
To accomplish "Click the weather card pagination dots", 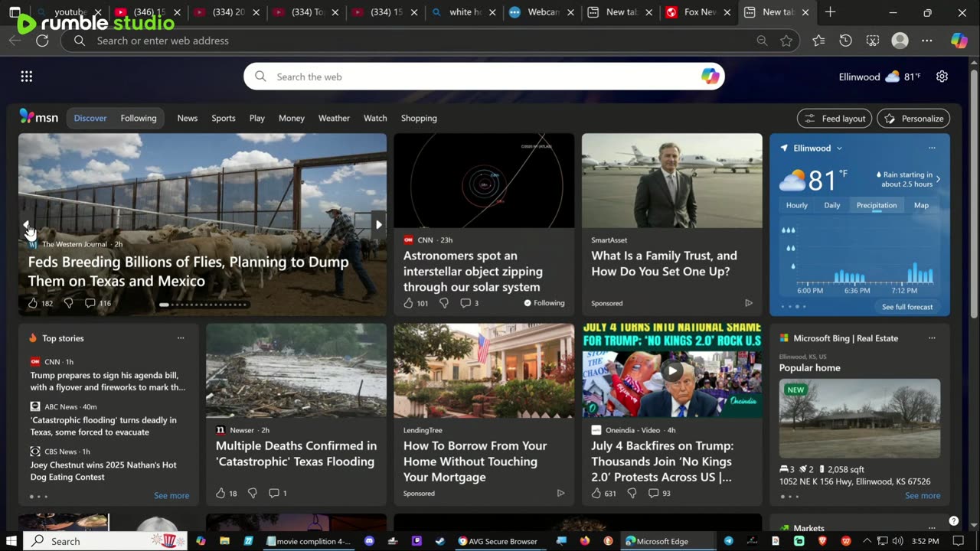I will click(x=793, y=307).
